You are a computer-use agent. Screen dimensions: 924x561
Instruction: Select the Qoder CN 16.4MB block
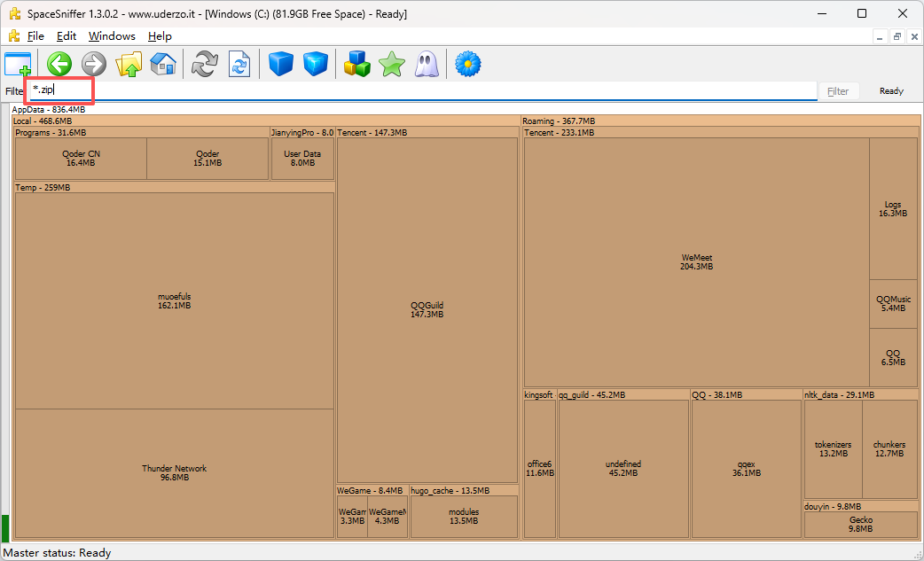[81, 159]
